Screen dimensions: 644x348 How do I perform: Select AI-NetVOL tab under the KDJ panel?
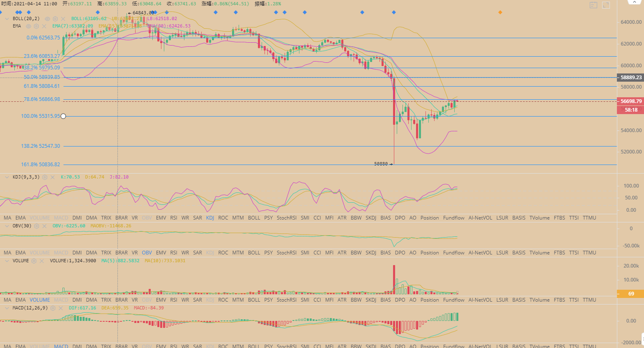coord(480,218)
